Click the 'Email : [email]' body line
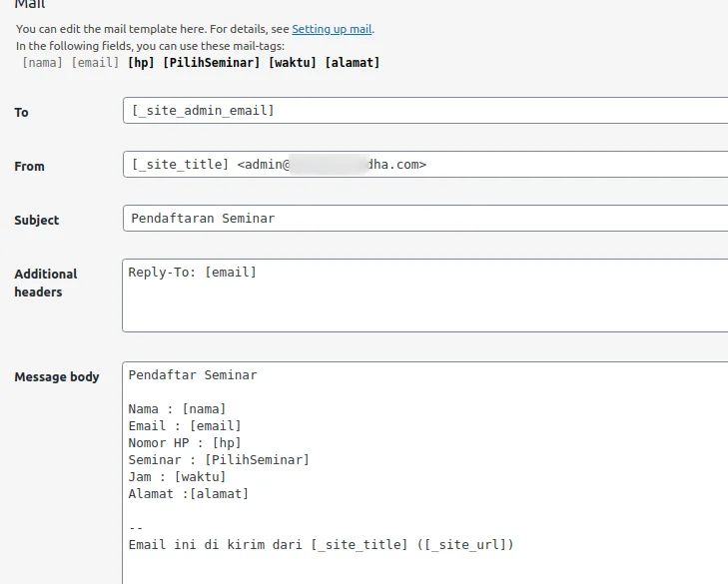 tap(185, 426)
